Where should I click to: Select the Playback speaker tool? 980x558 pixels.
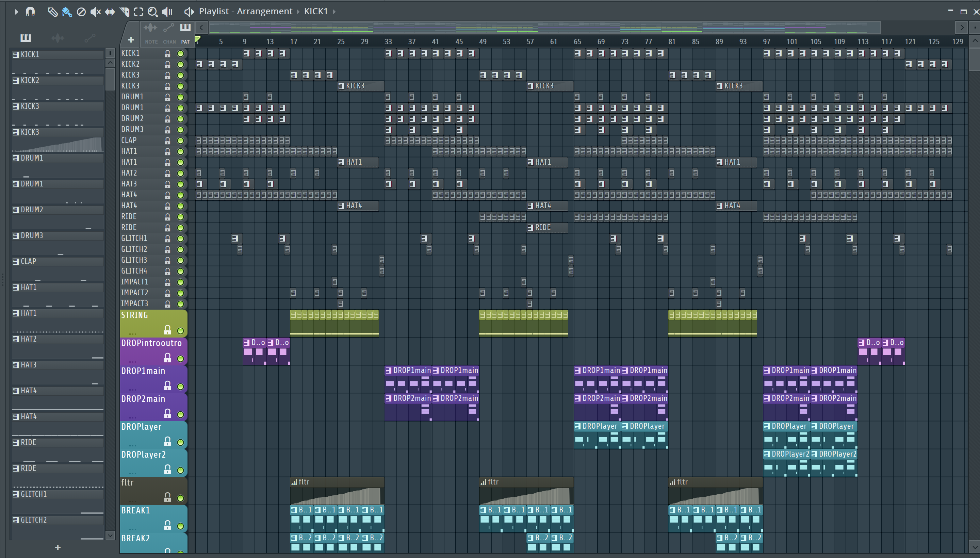pos(167,12)
